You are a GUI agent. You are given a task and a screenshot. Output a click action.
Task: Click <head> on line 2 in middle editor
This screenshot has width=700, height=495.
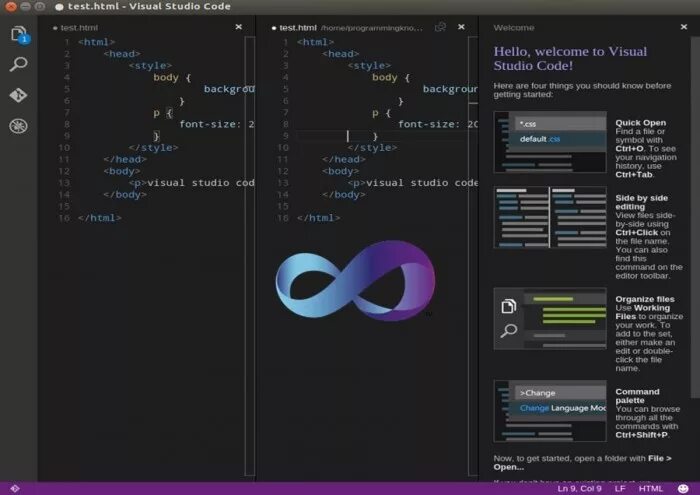[341, 54]
